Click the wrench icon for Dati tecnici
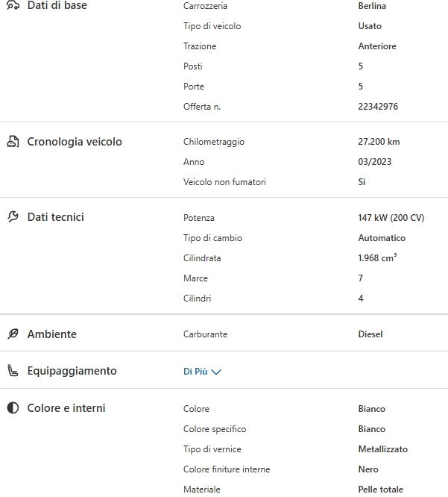 13,217
